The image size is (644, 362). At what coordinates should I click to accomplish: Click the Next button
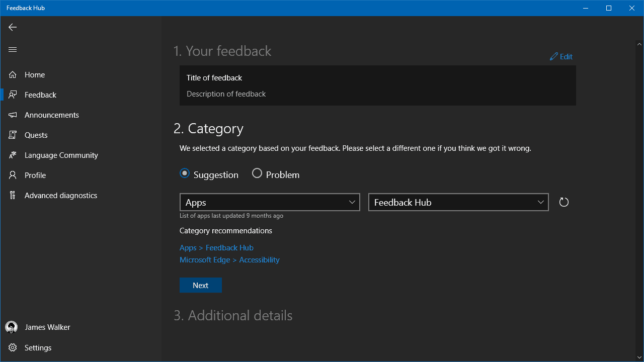point(200,285)
